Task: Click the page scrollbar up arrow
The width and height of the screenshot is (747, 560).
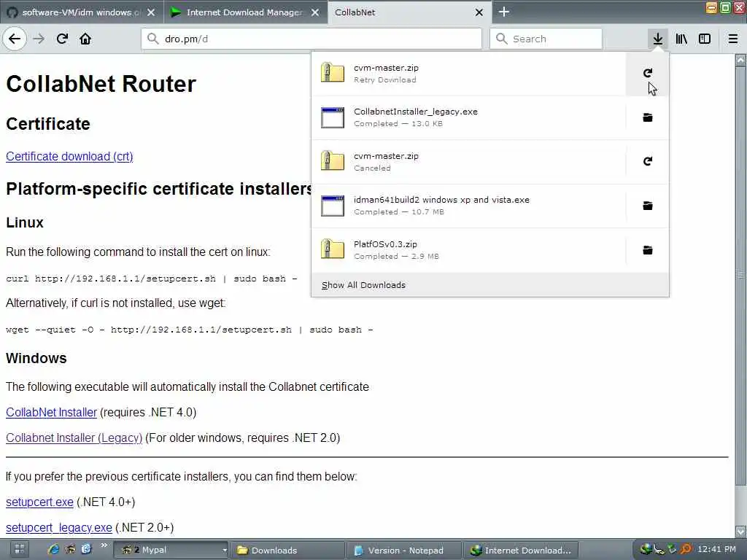Action: click(x=740, y=61)
